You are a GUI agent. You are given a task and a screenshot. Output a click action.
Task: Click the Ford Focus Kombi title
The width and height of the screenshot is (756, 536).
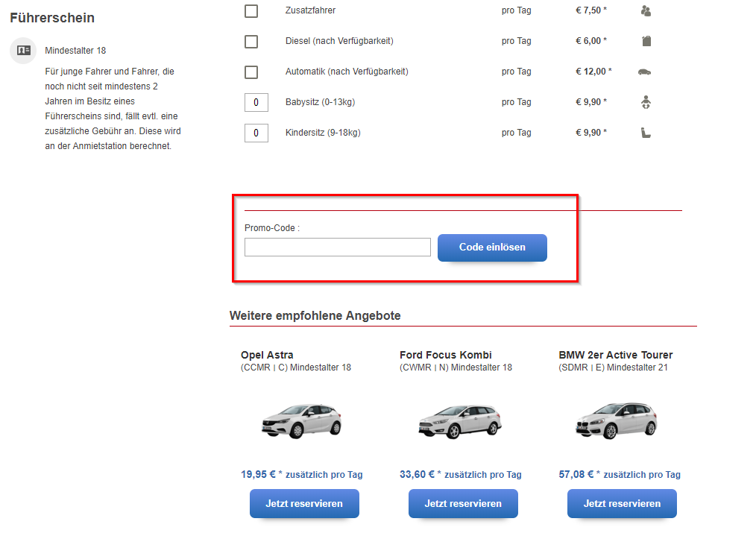click(x=446, y=355)
